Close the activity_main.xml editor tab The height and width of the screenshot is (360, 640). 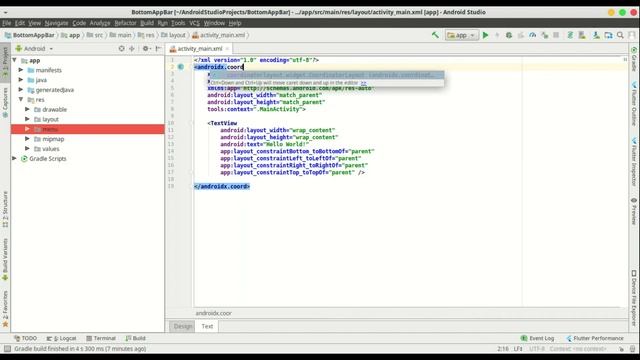(x=227, y=49)
